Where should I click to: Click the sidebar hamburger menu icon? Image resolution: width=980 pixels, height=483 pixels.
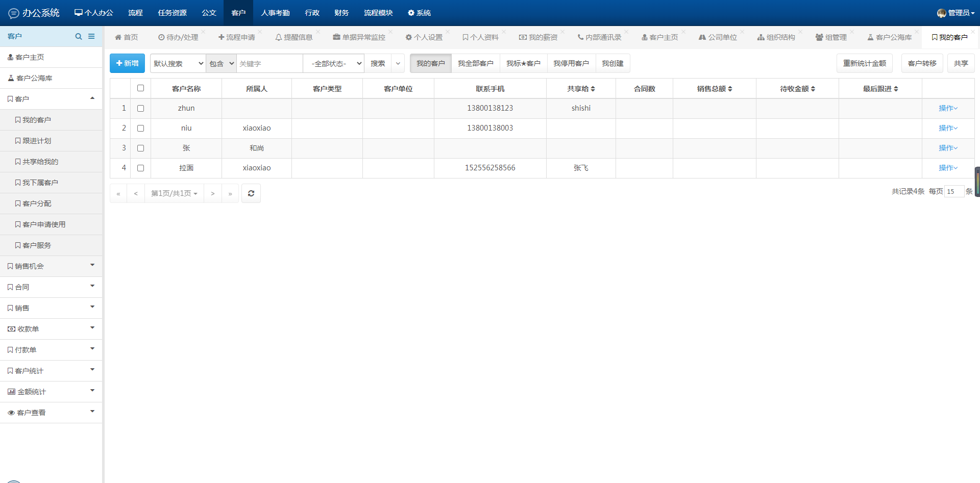click(91, 36)
